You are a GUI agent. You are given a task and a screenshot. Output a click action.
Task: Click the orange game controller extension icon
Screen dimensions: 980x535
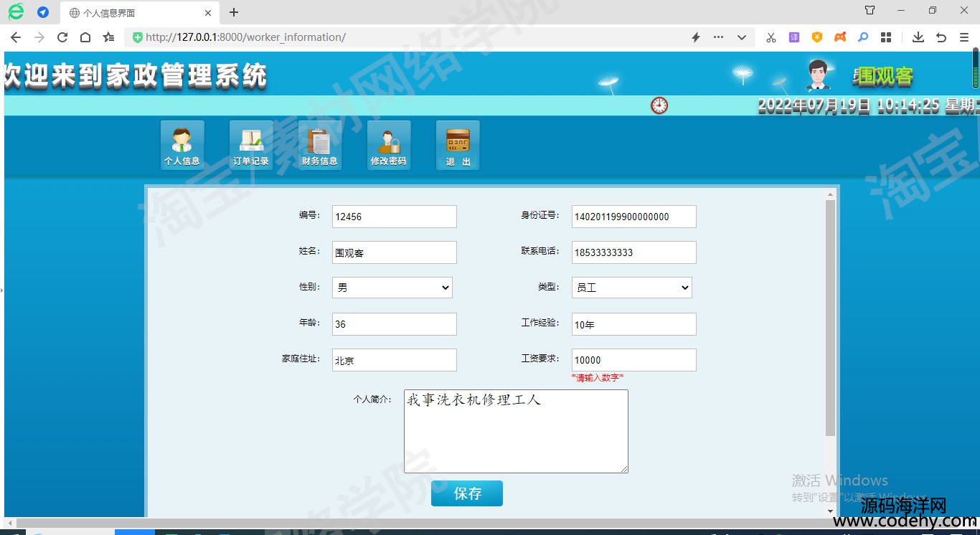point(840,37)
